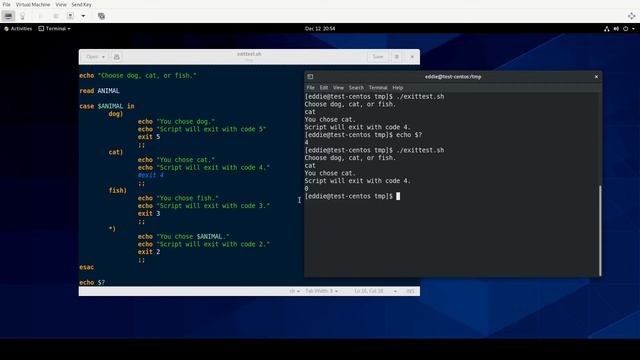Open the terminal Edit menu
The width and height of the screenshot is (640, 360).
(x=324, y=88)
